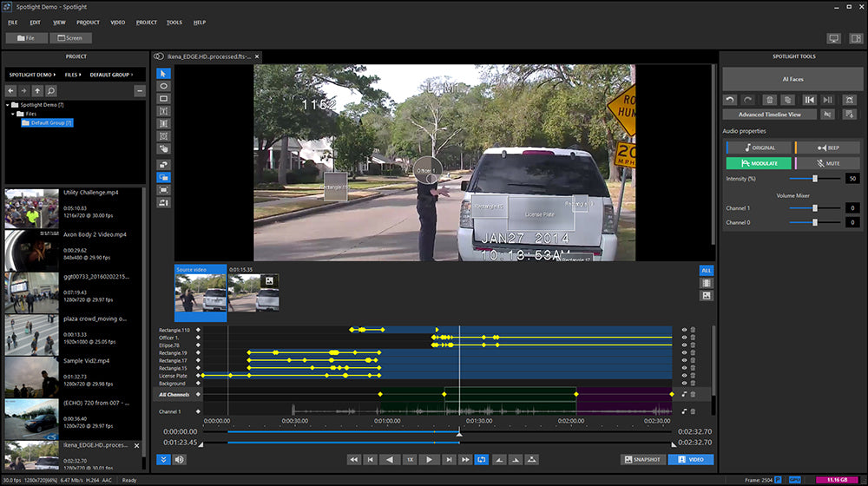Adjust the Intensity (%) slider
The height and width of the screenshot is (486, 868).
tap(814, 178)
